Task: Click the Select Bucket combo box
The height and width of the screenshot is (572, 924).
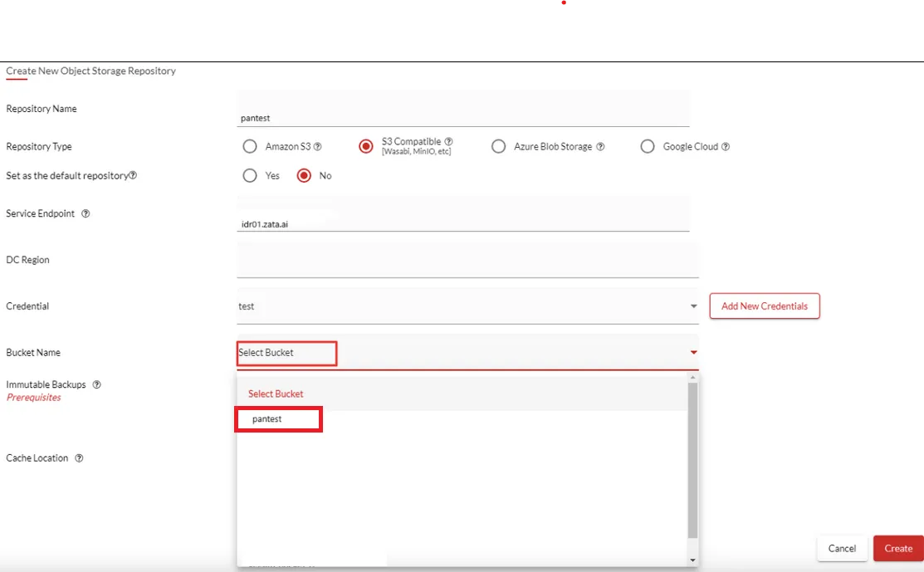Action: 468,352
